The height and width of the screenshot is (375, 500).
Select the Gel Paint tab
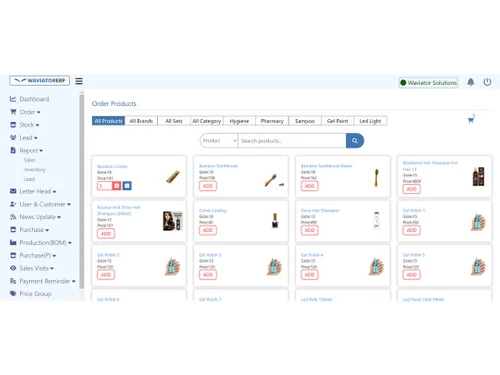[337, 121]
